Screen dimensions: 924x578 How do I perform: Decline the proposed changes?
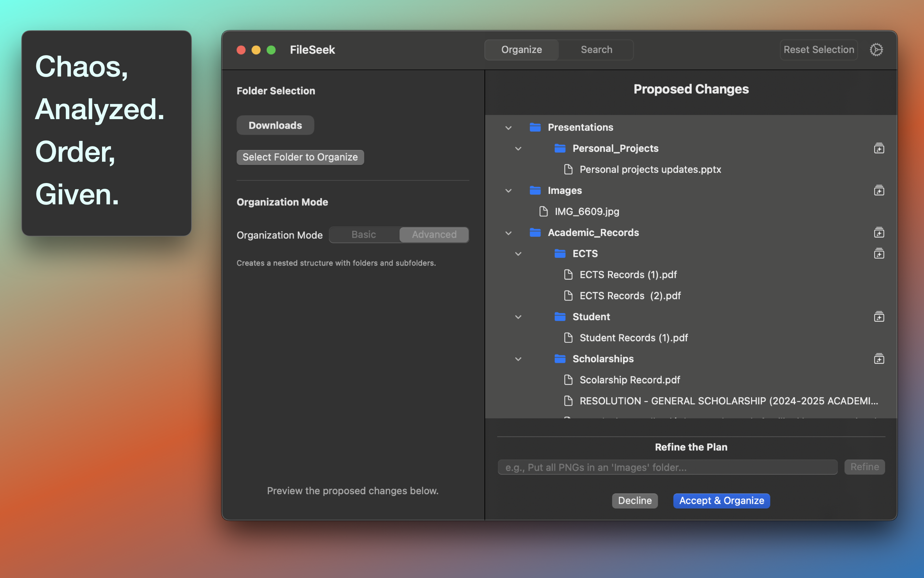635,500
